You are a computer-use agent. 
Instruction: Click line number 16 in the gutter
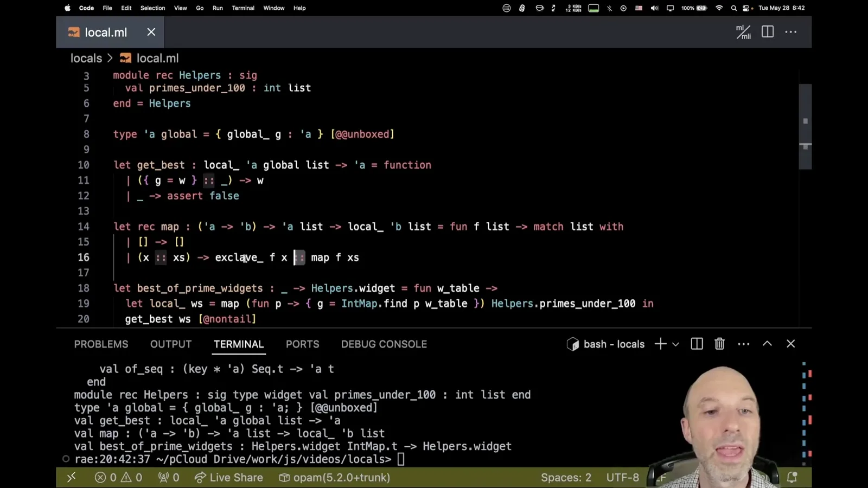point(84,258)
